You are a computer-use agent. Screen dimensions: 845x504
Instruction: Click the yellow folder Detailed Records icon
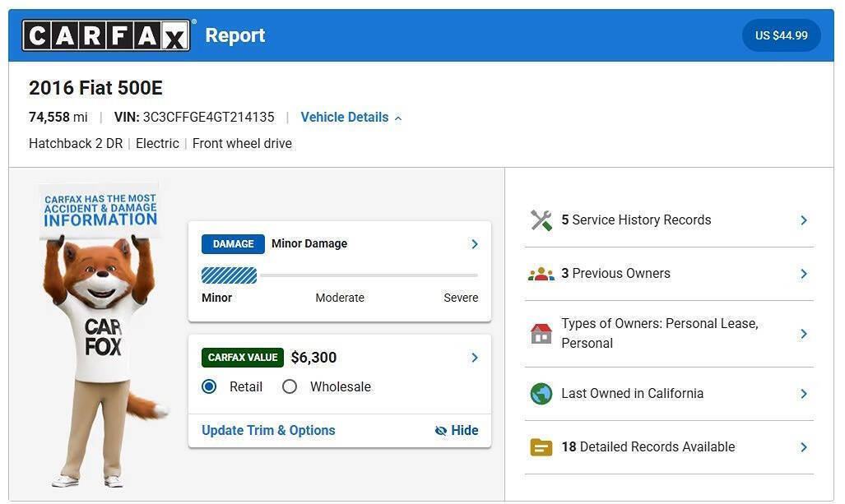tap(541, 447)
